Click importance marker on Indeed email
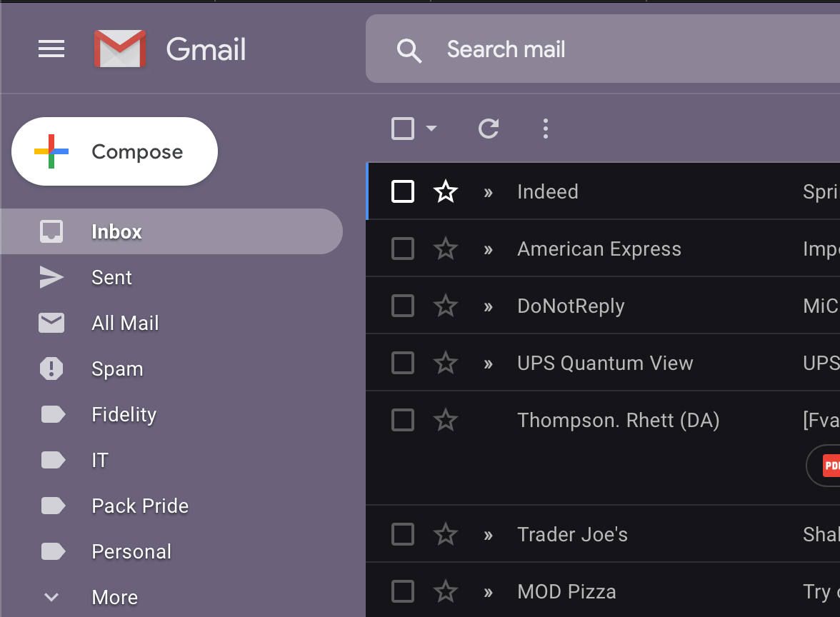Image resolution: width=840 pixels, height=617 pixels. point(488,192)
